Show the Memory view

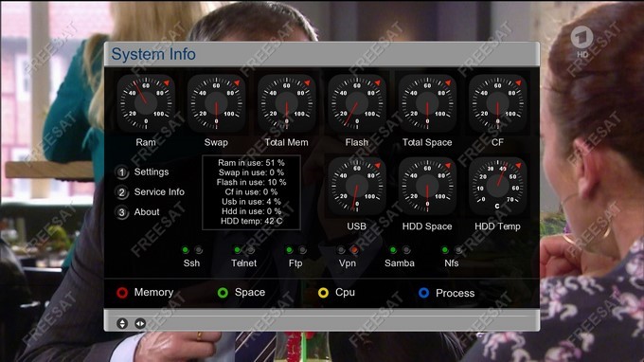click(153, 292)
